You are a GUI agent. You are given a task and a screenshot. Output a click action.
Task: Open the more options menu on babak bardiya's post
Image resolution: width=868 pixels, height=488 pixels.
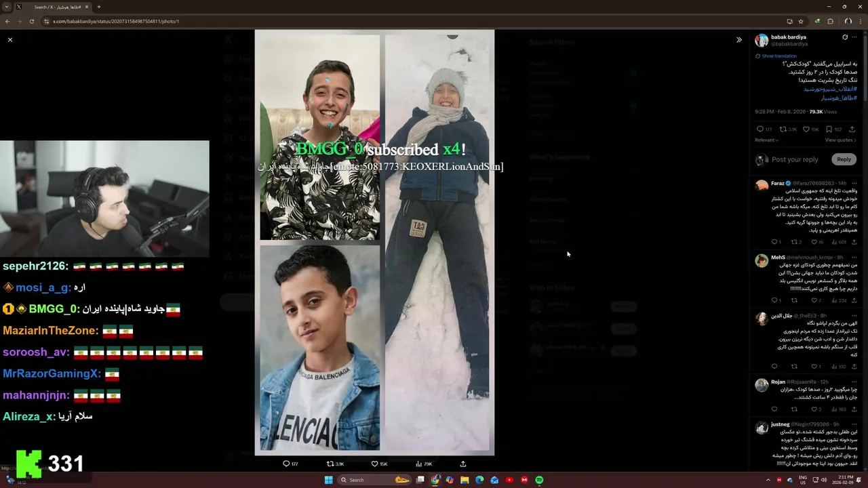pos(856,37)
